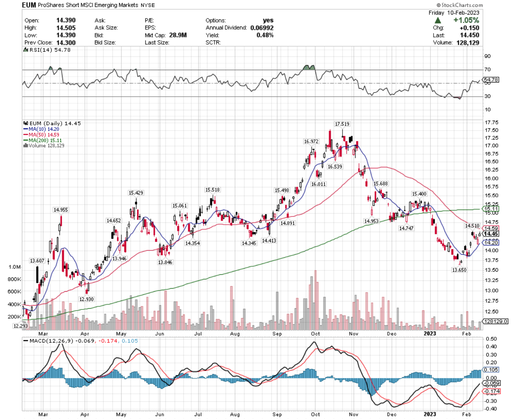
Task: Click the price label 15.061
Action: 180,206
